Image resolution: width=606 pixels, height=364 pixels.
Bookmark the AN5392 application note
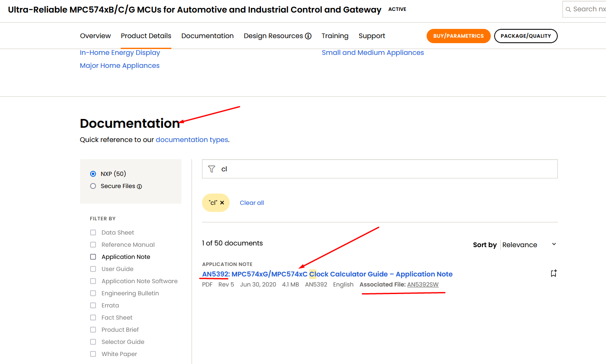(x=554, y=273)
